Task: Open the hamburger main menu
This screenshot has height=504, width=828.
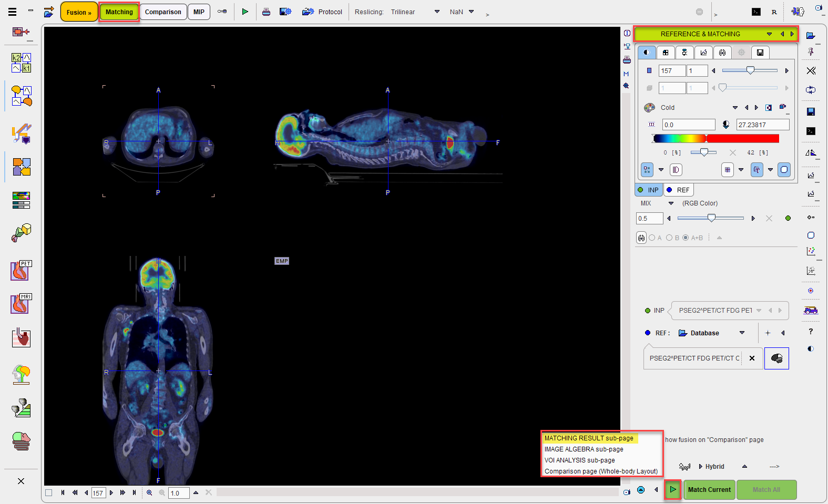Action: pos(12,12)
